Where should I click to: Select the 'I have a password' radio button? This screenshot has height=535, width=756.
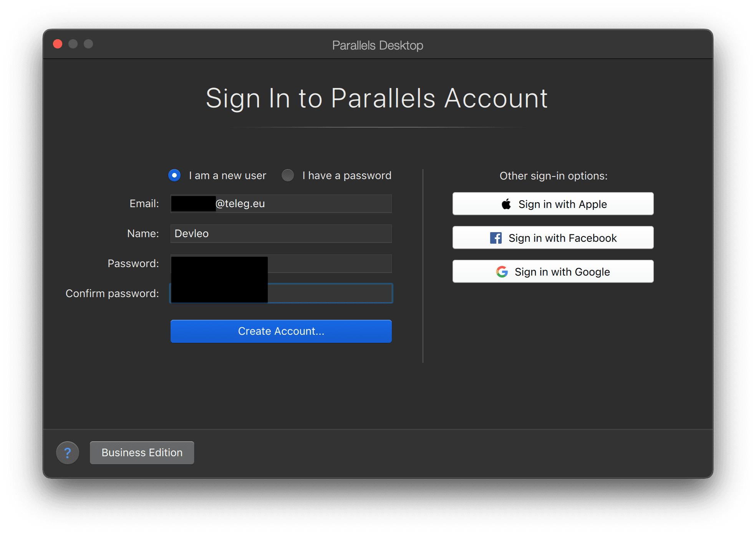tap(288, 175)
